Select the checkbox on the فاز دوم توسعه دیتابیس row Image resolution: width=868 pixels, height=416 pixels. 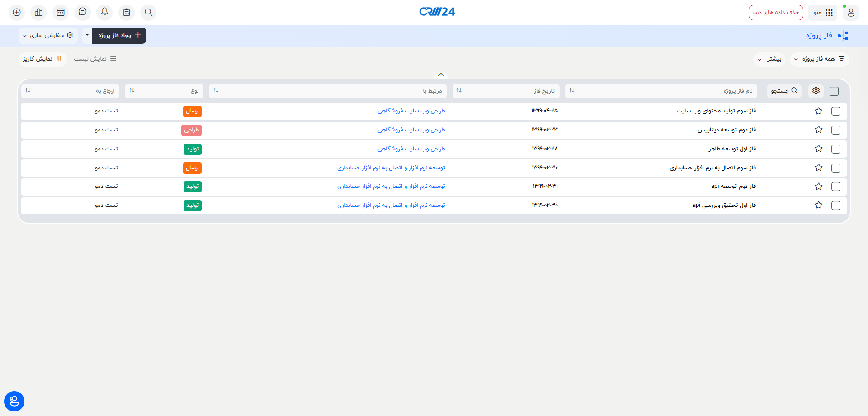[836, 130]
